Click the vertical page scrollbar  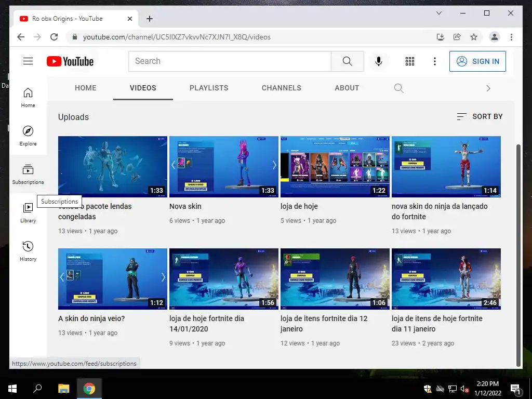tap(518, 255)
